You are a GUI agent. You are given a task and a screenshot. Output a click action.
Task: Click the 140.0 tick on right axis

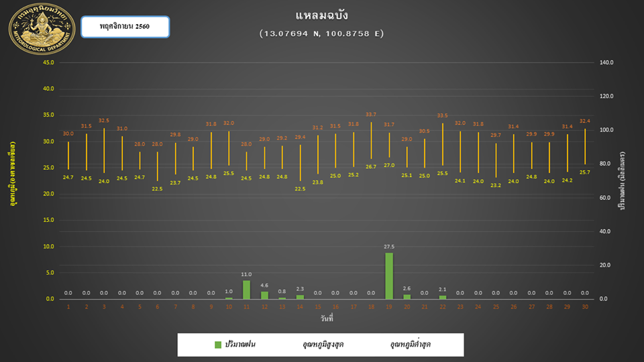[x=606, y=62]
